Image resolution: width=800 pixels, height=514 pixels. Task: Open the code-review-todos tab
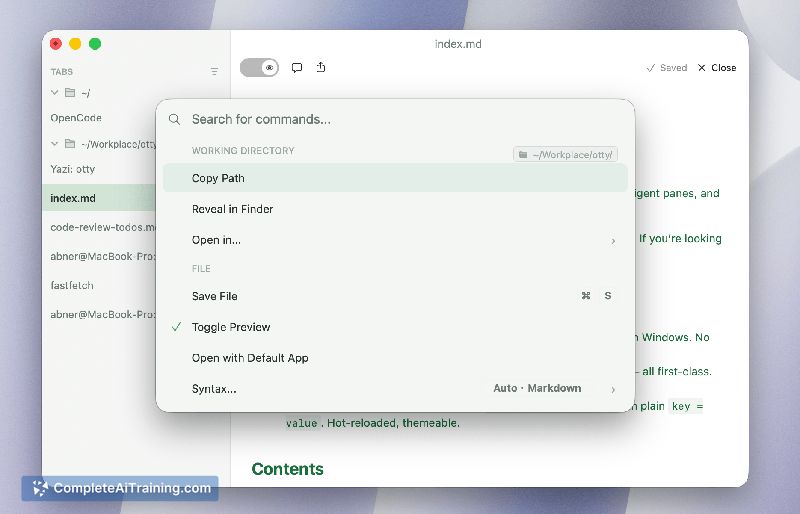(x=99, y=227)
